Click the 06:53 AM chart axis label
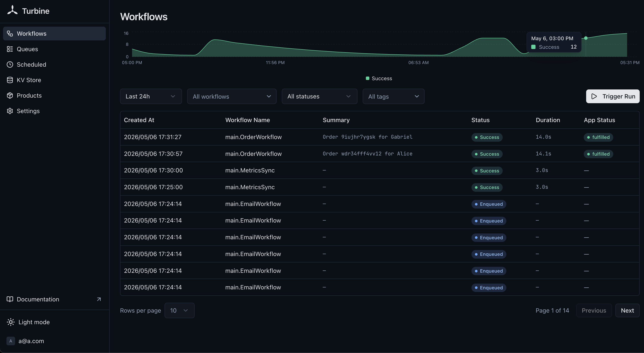644x353 pixels. click(x=418, y=63)
